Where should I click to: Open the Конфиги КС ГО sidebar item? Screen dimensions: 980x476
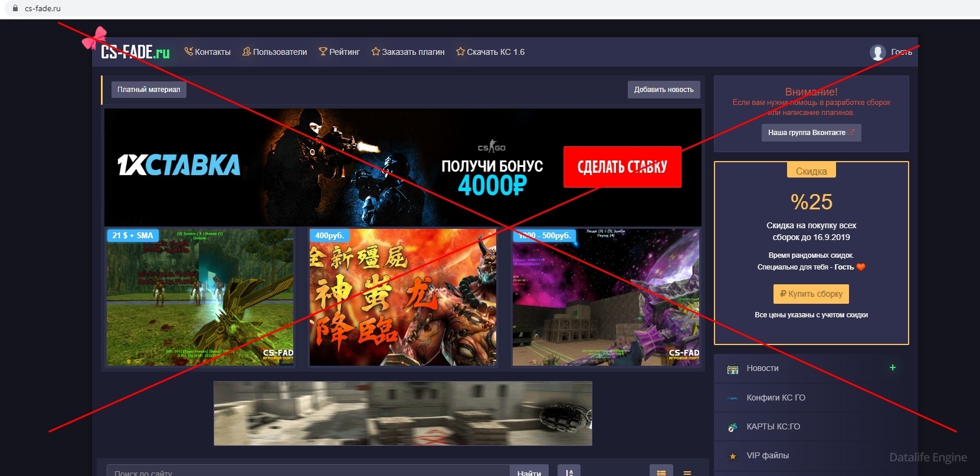(811, 398)
